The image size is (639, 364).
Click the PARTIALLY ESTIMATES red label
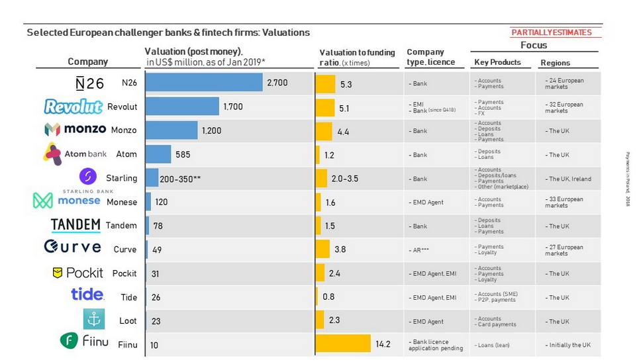pyautogui.click(x=552, y=32)
